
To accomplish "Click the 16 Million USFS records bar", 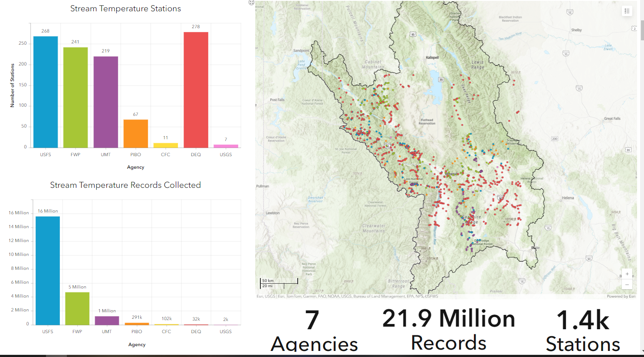I will [x=48, y=269].
